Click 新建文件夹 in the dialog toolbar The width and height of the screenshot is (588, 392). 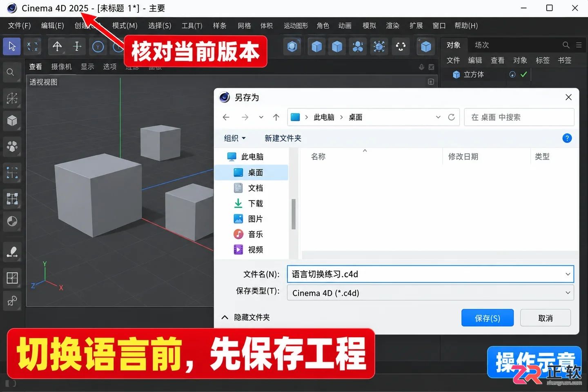coord(283,138)
